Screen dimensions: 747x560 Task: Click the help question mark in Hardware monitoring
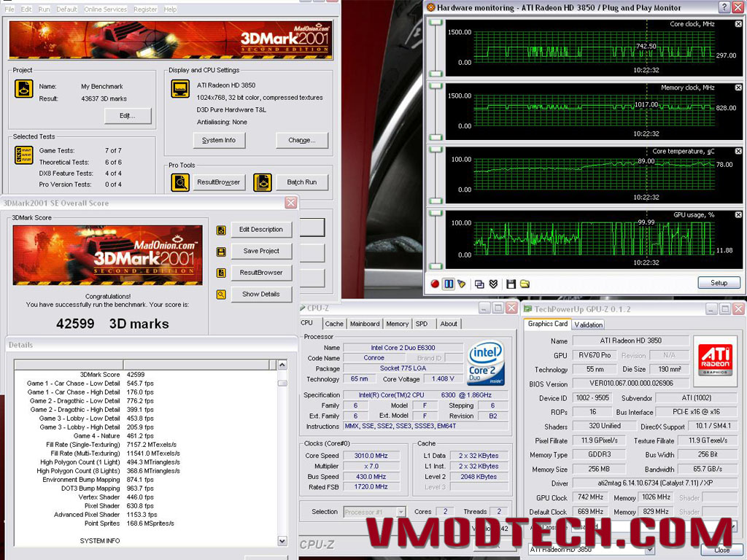click(724, 7)
